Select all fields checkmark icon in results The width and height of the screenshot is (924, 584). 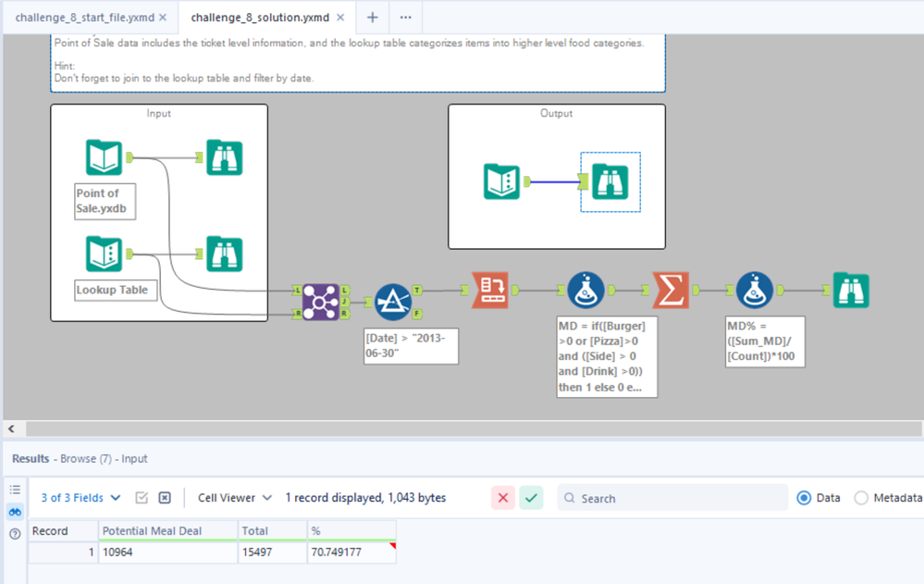[x=142, y=498]
